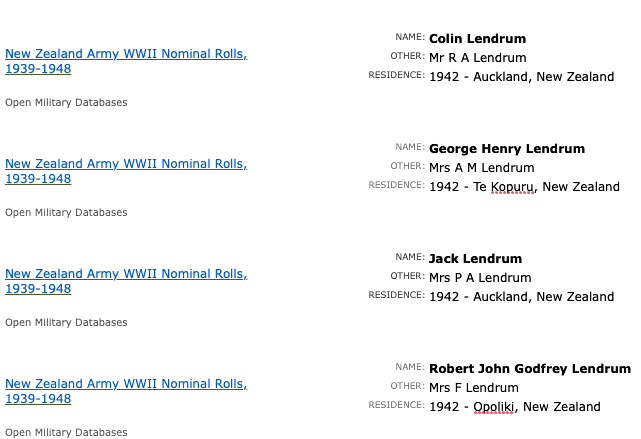
Task: Click Mrs A M Lendrum text
Action: click(x=481, y=168)
